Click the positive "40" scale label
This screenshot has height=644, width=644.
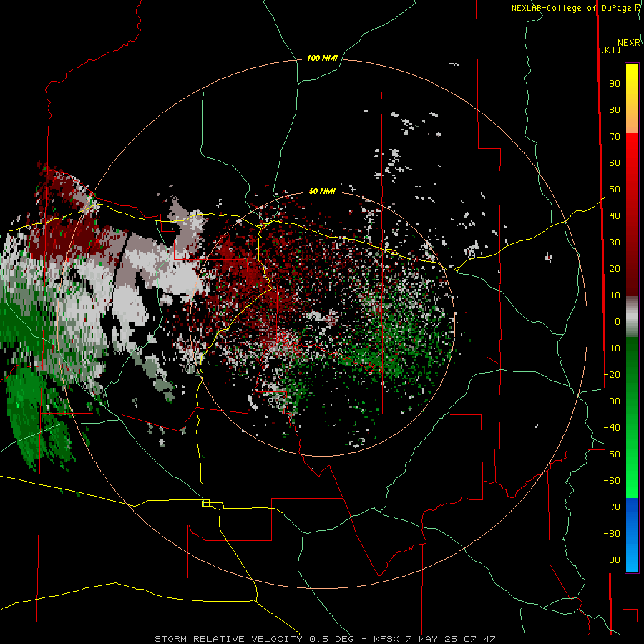(x=615, y=215)
